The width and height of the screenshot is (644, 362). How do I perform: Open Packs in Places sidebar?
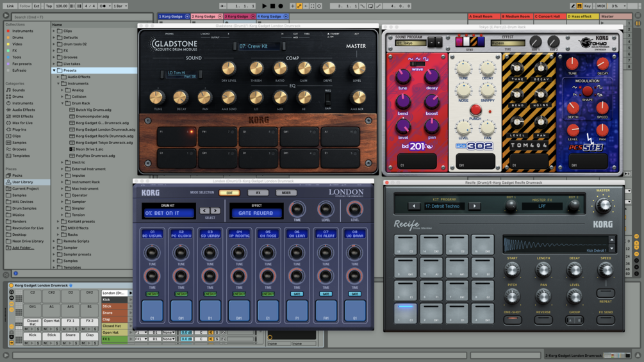tap(17, 176)
